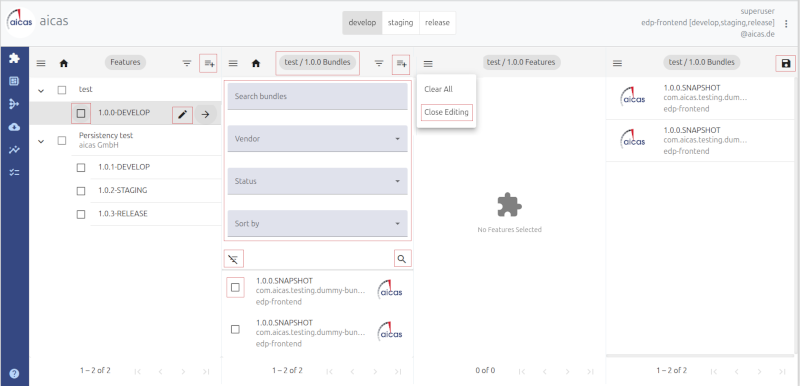This screenshot has height=386, width=800.
Task: Check the second 1.0.0.SNAPSHOT bundle checkbox
Action: [x=235, y=329]
